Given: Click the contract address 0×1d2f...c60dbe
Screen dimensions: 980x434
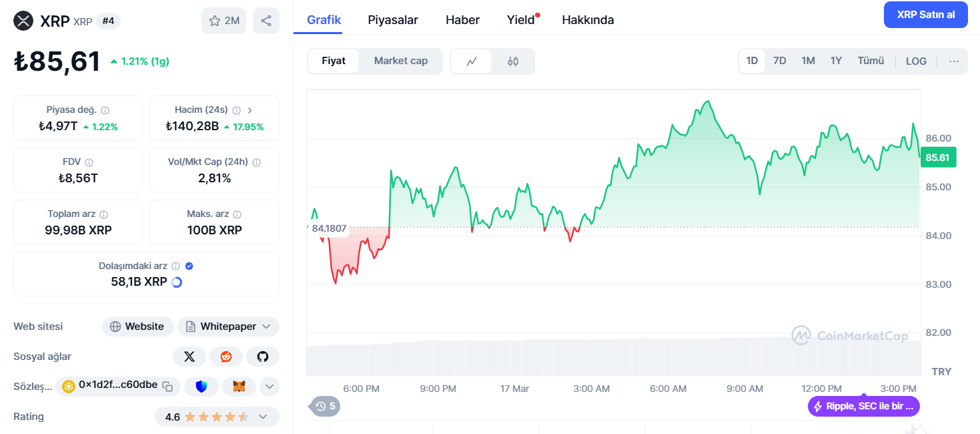Looking at the screenshot, I should coord(118,385).
